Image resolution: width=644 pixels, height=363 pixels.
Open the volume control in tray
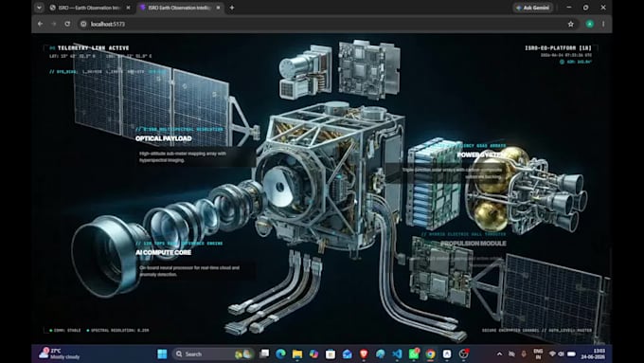[561, 354]
